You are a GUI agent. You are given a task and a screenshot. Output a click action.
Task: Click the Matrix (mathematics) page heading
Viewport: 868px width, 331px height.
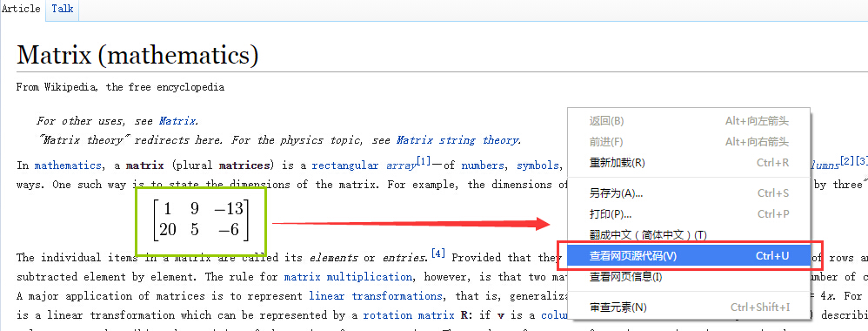coord(137,56)
